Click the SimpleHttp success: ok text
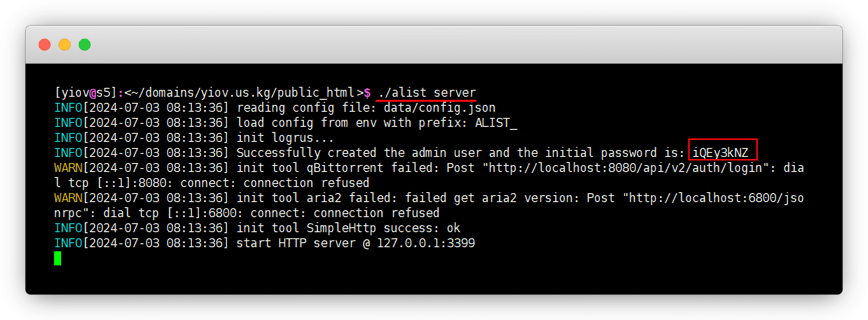The width and height of the screenshot is (868, 320). click(x=383, y=228)
